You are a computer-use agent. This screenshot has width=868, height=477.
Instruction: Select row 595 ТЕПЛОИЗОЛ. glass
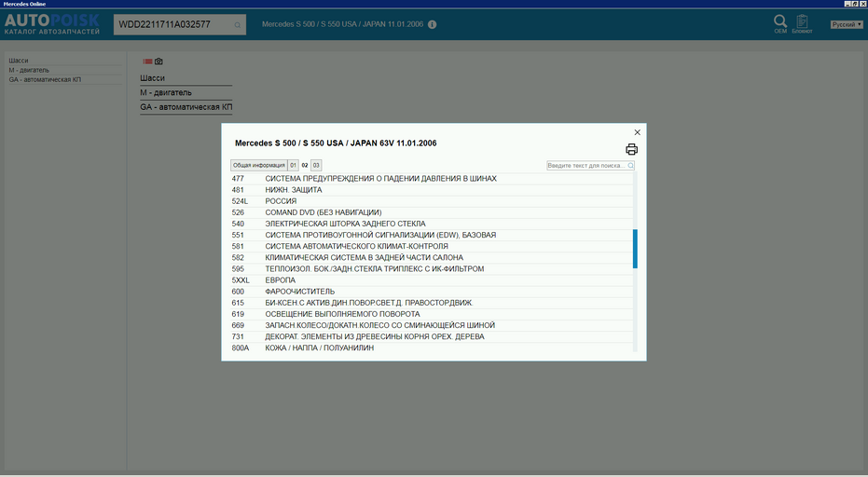tap(432, 269)
